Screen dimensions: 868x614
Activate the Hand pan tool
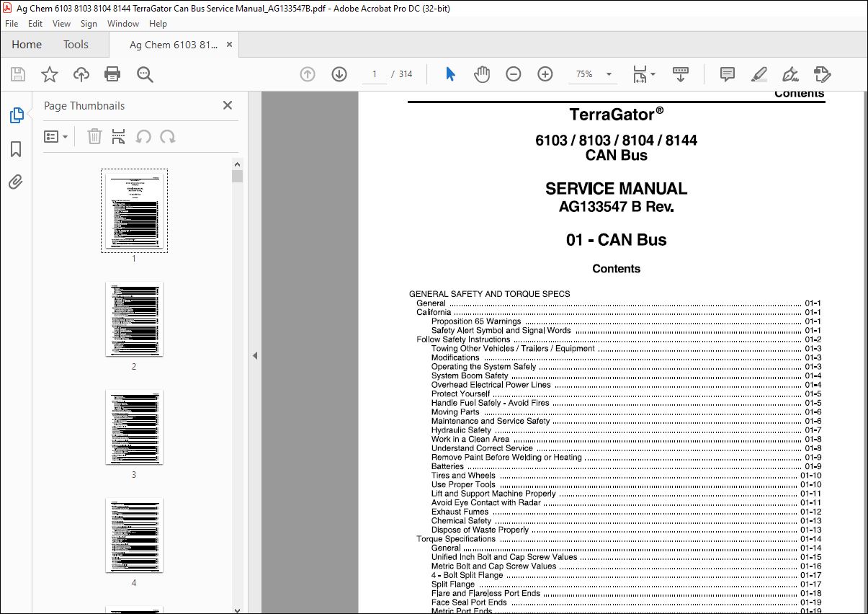[482, 74]
